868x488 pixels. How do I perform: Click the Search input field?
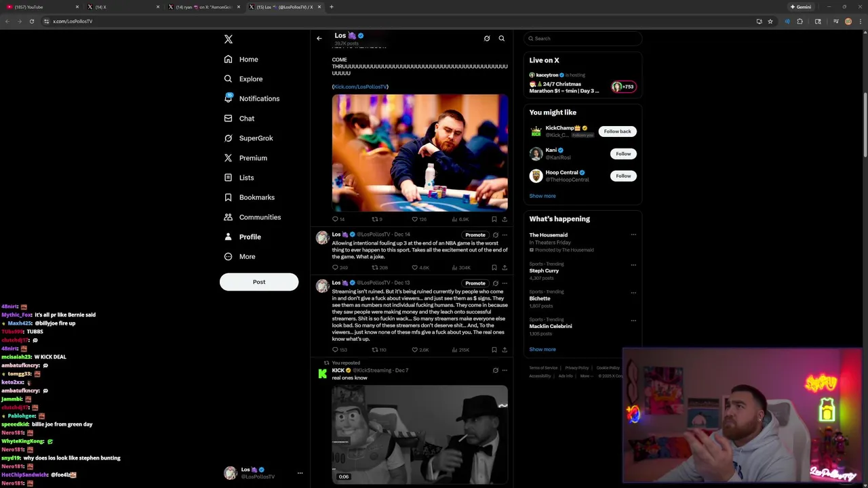583,39
